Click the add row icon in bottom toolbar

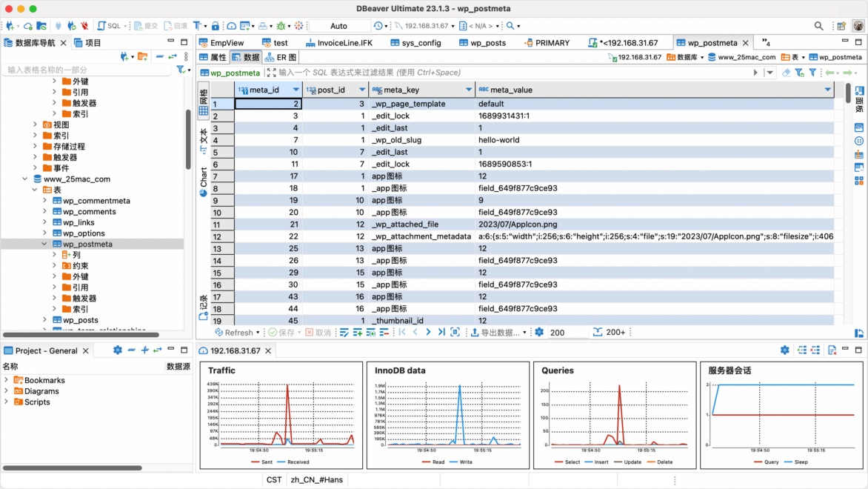coord(358,332)
